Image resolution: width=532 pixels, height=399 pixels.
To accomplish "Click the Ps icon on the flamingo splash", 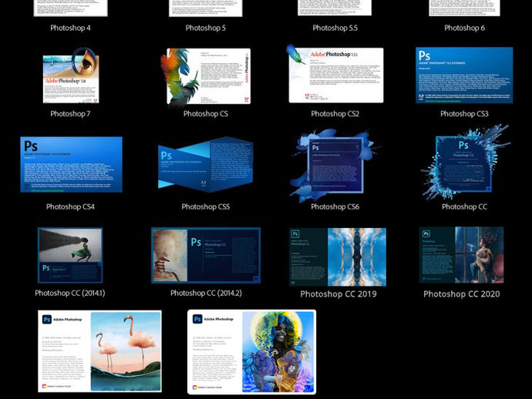I will (x=47, y=320).
